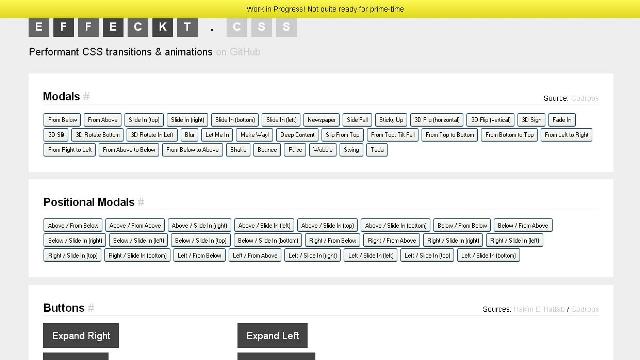Screen dimensions: 640x360
Task: Click the '3D Rotate Bottom' button
Action: 98,135
